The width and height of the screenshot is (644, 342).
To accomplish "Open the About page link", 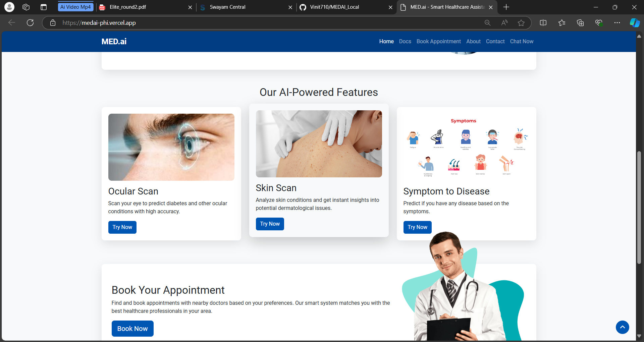I will 473,41.
